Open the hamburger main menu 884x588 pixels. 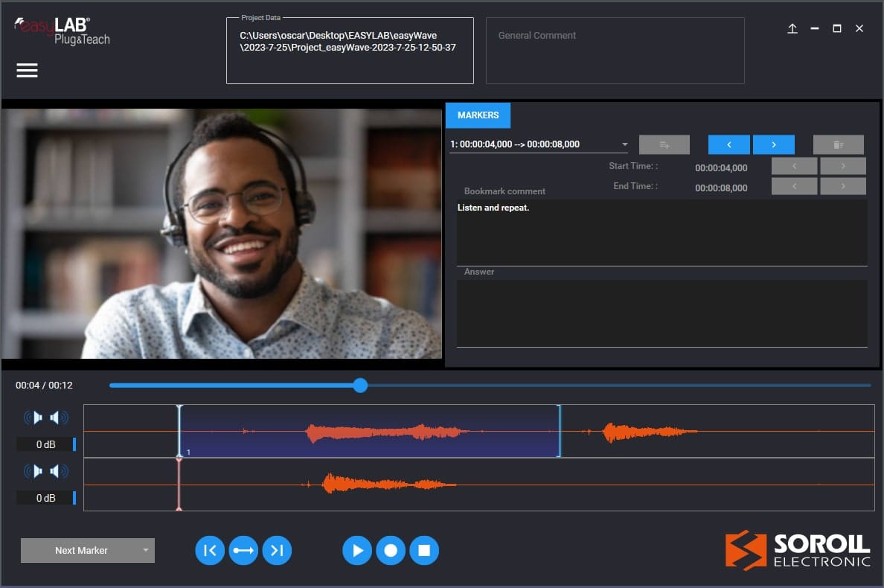(x=27, y=70)
